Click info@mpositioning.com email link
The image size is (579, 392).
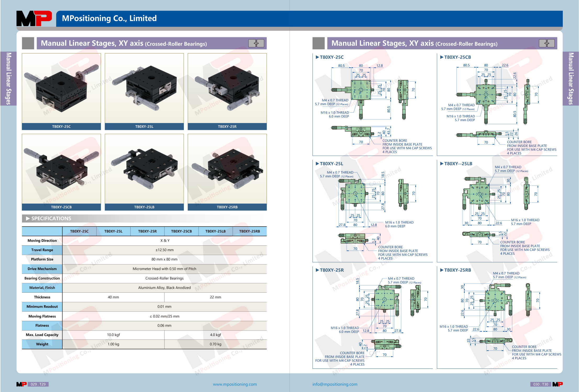[335, 384]
